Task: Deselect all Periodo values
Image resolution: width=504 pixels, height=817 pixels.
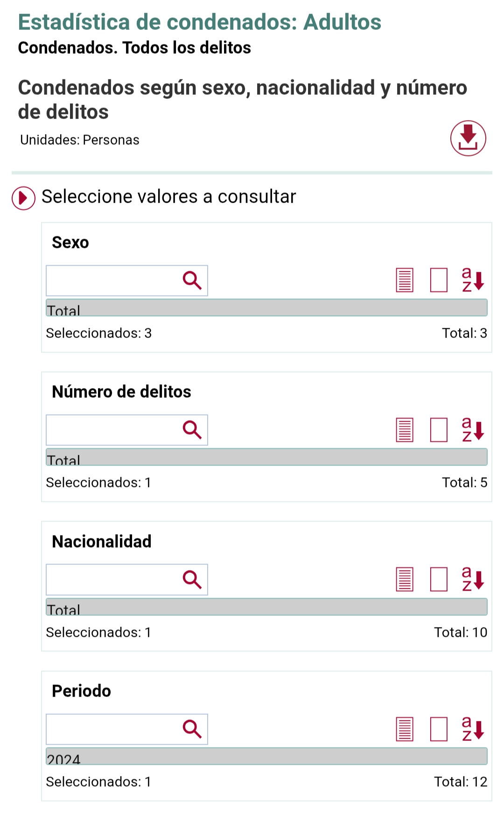Action: click(x=438, y=729)
